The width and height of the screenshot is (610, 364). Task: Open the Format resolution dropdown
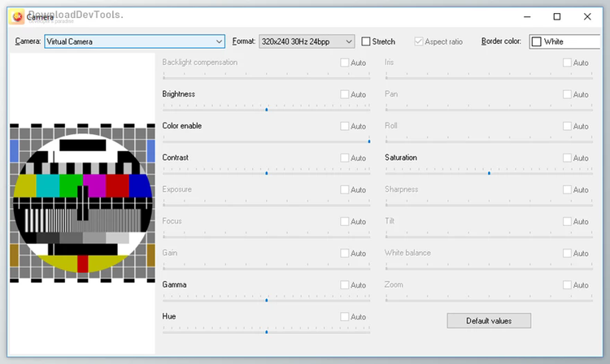(307, 41)
